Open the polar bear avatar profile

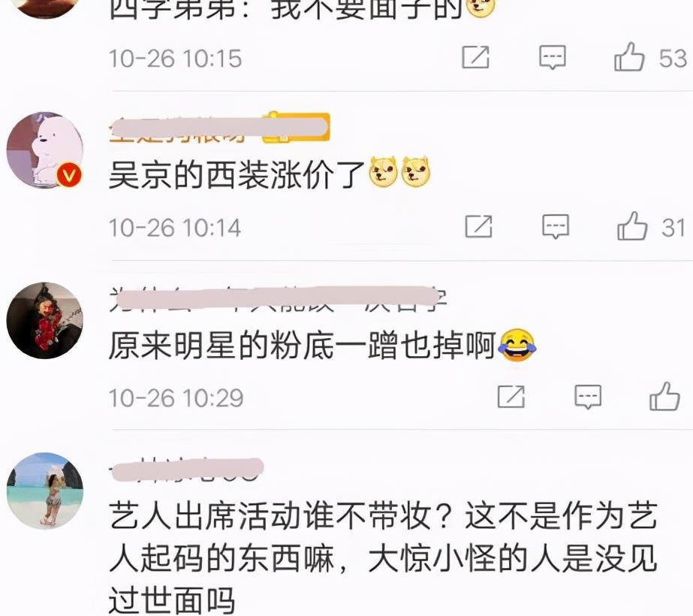click(44, 150)
